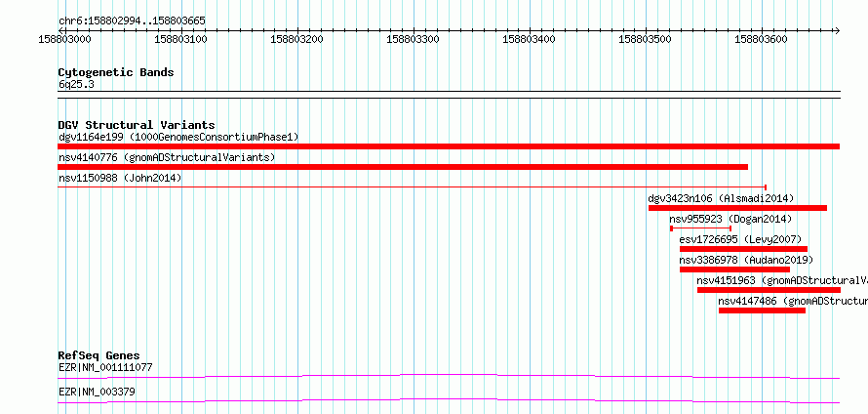This screenshot has width=868, height=414.
Task: Click the nsv1150988 John2014 variant line
Action: (412, 187)
